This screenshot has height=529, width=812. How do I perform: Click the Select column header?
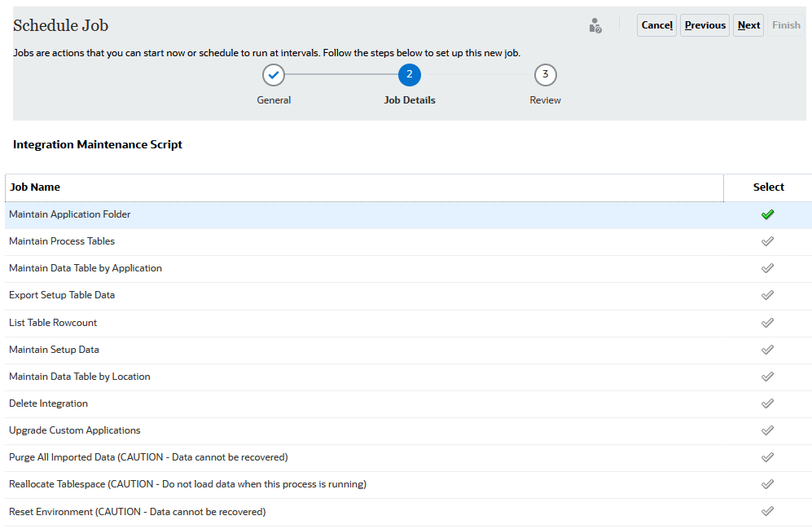point(768,187)
